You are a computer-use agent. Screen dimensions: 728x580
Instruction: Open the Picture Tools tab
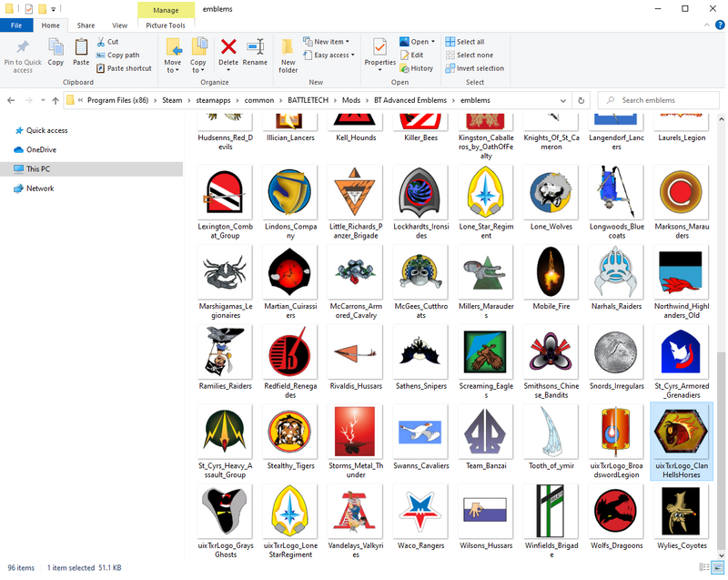pyautogui.click(x=166, y=25)
